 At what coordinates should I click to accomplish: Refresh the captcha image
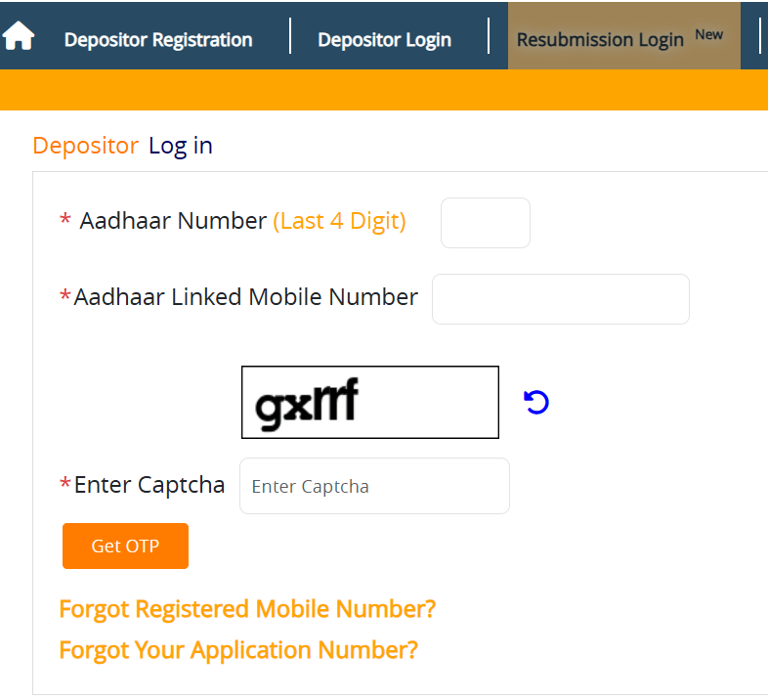(x=536, y=402)
